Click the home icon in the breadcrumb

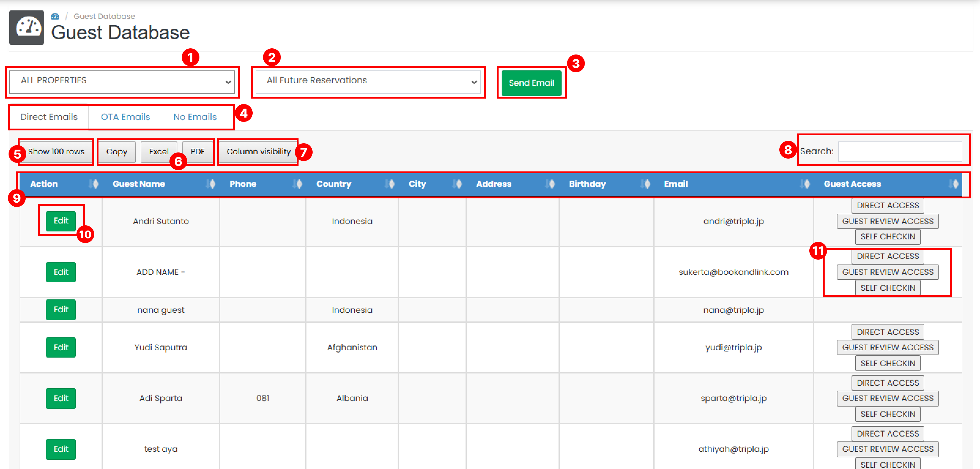click(x=56, y=16)
